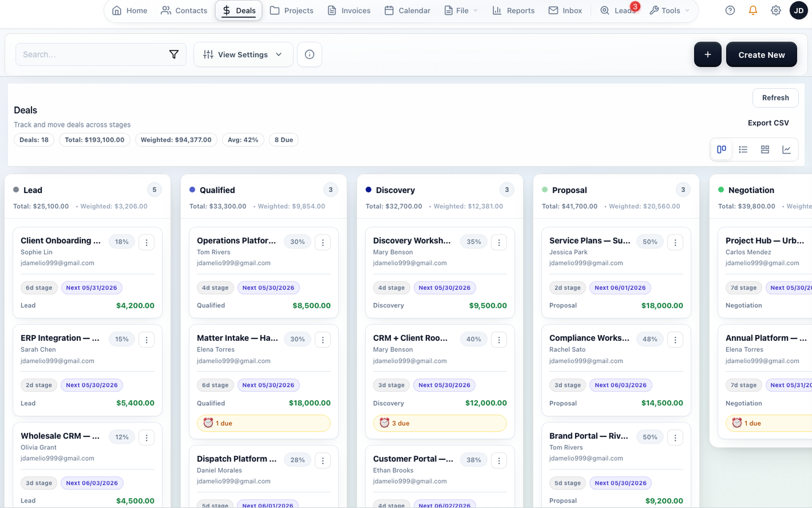The height and width of the screenshot is (508, 812).
Task: Click the 3 due reminder on CRM + Client Room
Action: point(440,423)
